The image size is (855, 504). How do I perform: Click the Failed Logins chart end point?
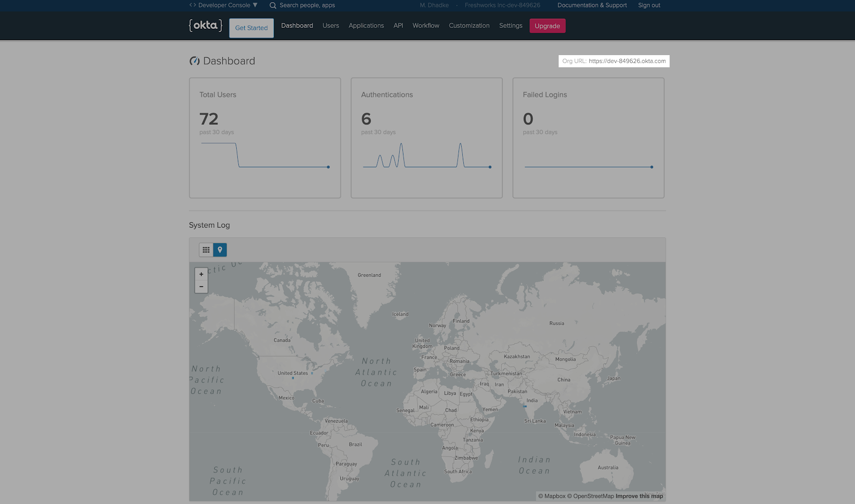point(652,167)
